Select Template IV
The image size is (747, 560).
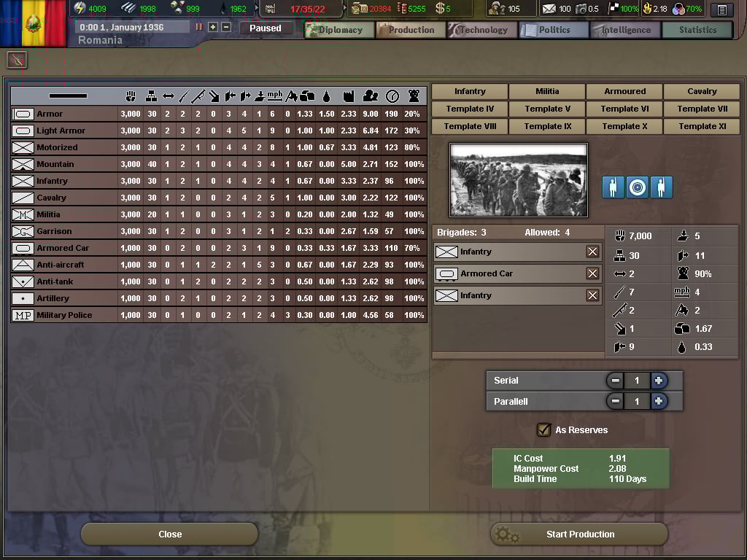(x=470, y=109)
